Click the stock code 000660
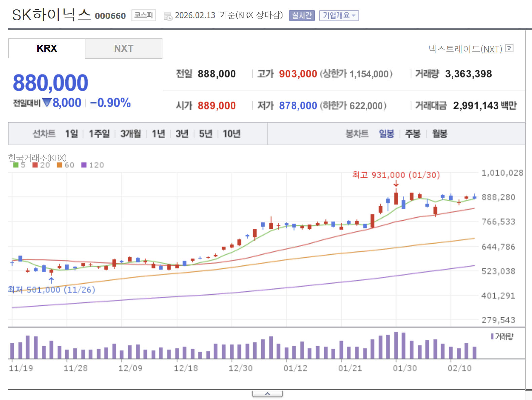Viewport: 532px width, 400px height. point(110,16)
